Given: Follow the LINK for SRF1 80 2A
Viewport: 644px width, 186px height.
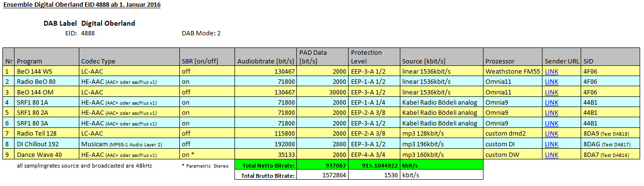Looking at the screenshot, I should click(551, 112).
